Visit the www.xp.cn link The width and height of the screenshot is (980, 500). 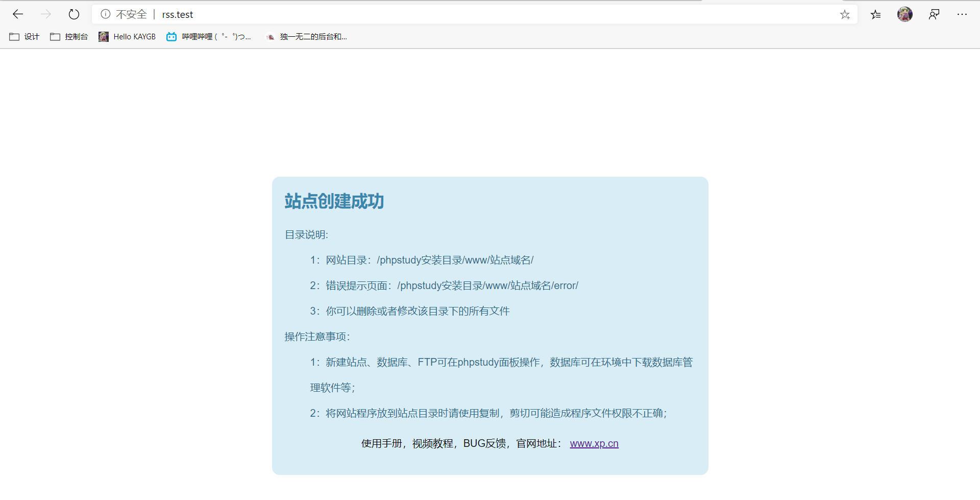point(594,443)
